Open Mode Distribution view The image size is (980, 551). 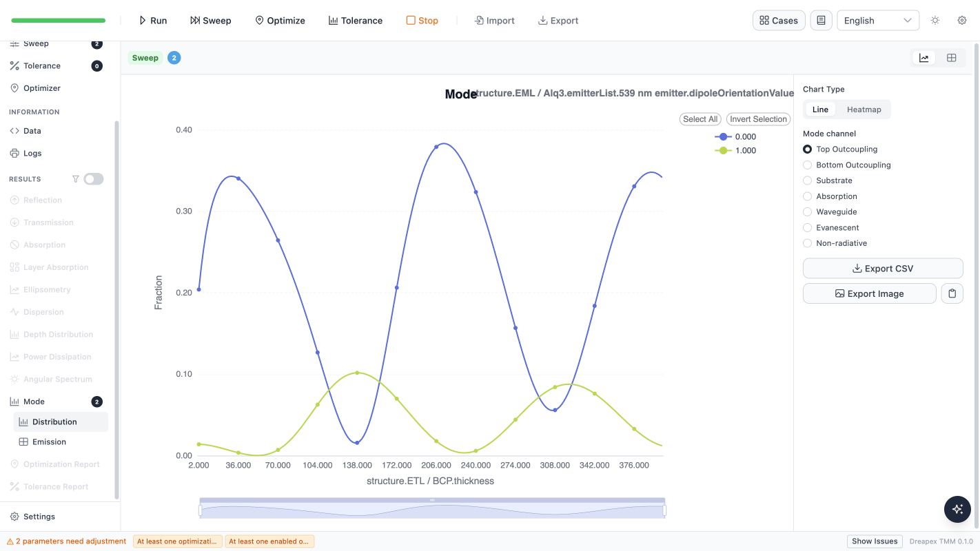[x=61, y=422]
